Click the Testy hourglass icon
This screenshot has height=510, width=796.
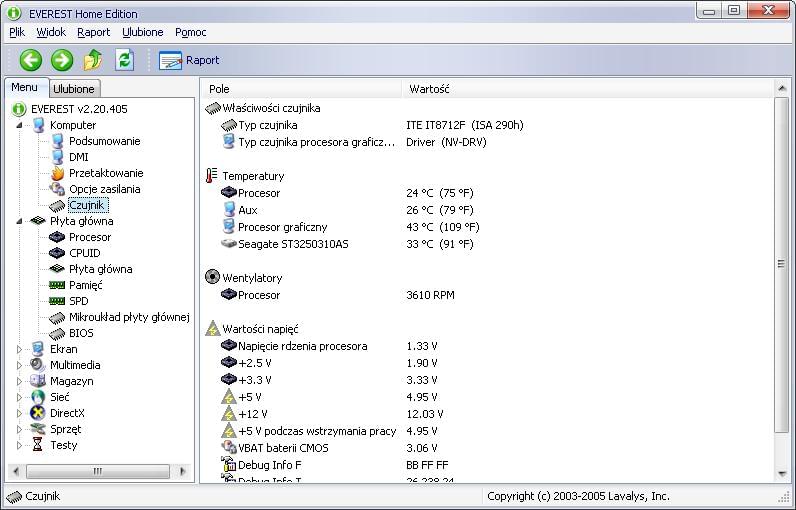coord(38,445)
